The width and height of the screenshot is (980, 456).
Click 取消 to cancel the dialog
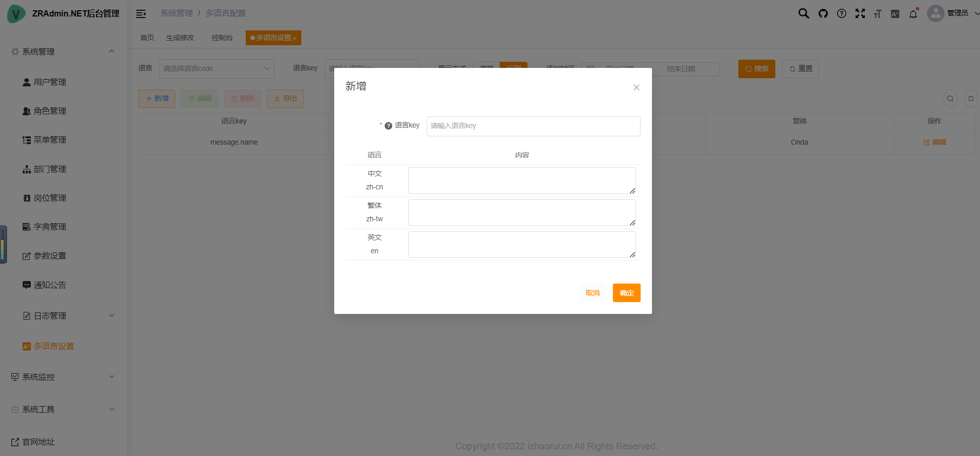(592, 293)
